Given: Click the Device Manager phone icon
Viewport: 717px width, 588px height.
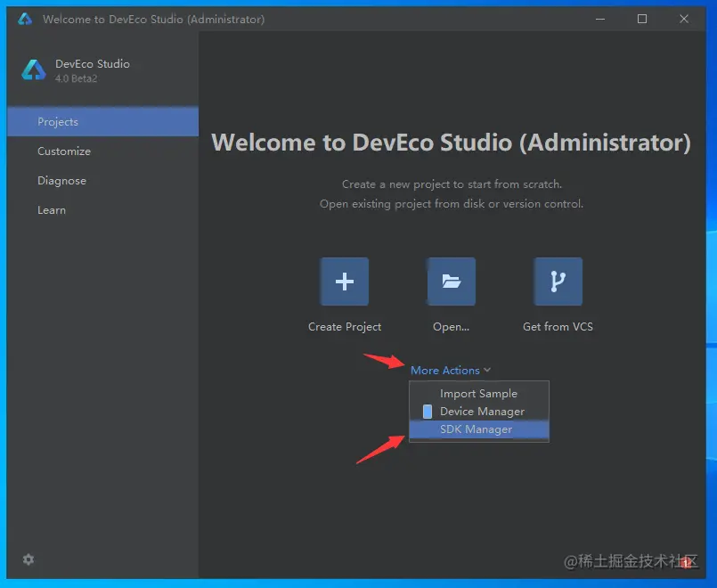Looking at the screenshot, I should click(428, 412).
